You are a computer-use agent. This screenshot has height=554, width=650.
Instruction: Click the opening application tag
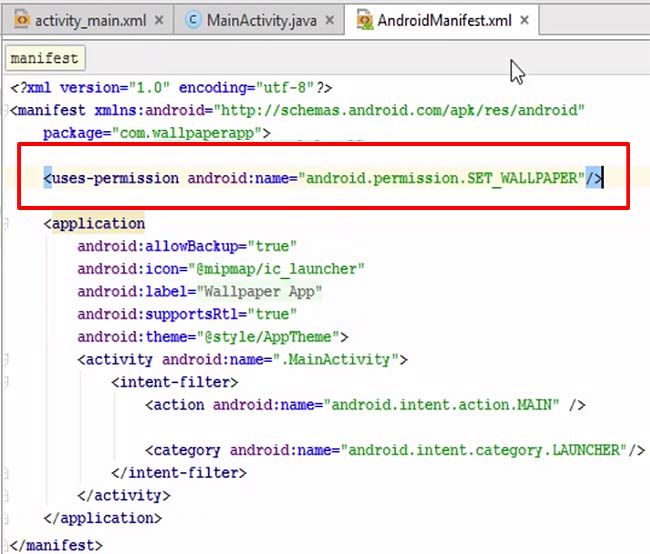point(94,224)
